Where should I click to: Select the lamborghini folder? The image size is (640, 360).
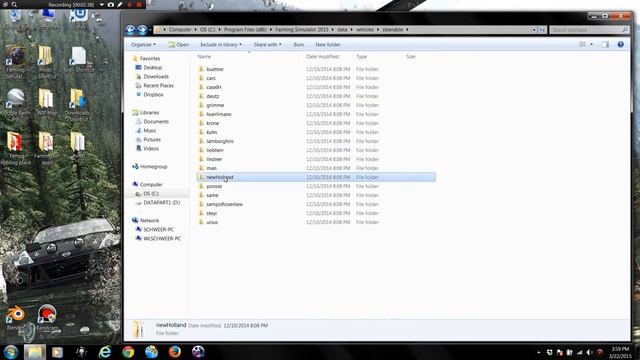pyautogui.click(x=220, y=141)
